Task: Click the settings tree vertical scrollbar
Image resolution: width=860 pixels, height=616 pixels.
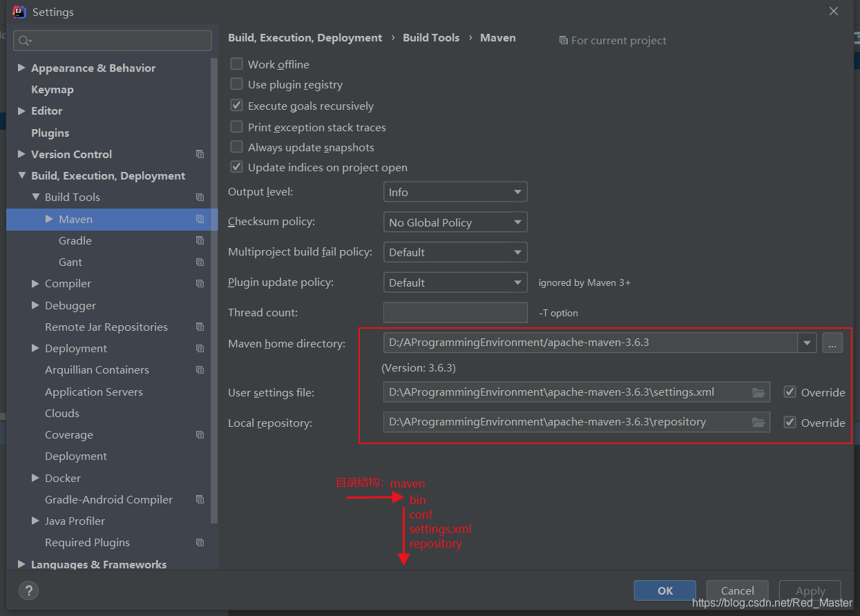Action: click(x=214, y=290)
